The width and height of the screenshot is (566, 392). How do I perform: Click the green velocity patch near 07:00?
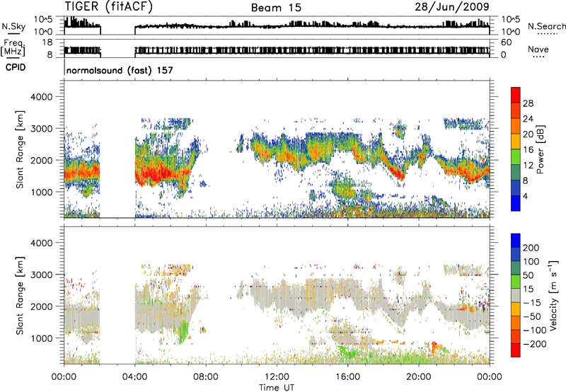pyautogui.click(x=184, y=331)
